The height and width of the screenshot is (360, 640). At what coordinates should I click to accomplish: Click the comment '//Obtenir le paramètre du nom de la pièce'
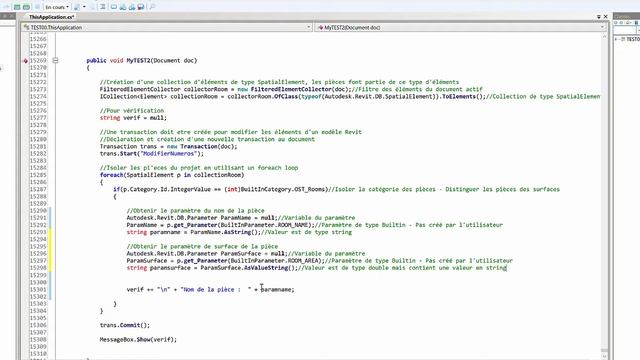click(195, 211)
